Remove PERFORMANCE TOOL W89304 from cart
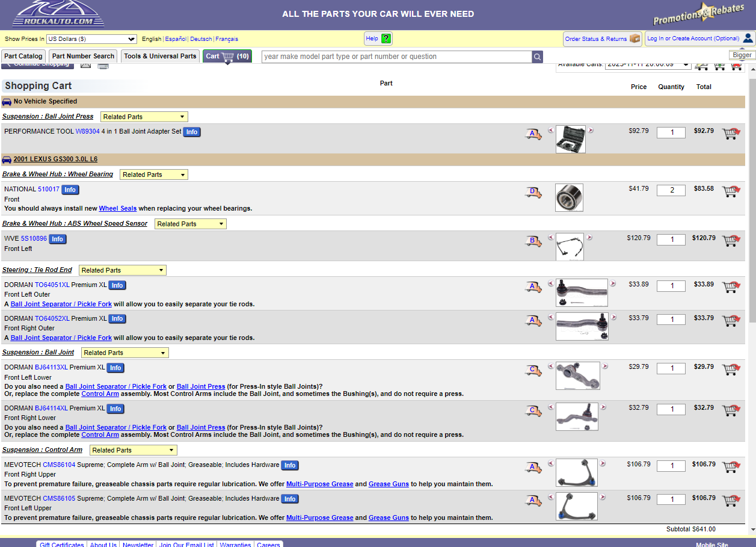The height and width of the screenshot is (547, 756). (731, 133)
